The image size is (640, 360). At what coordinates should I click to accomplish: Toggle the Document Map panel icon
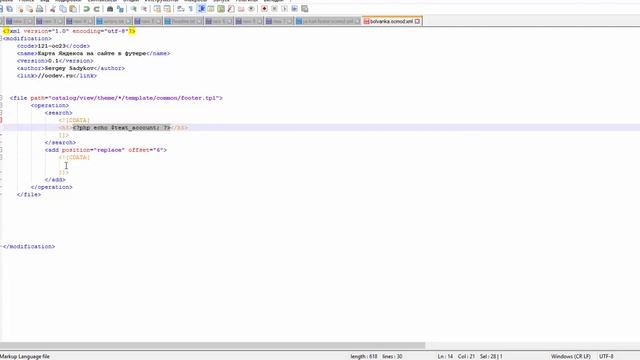click(x=221, y=9)
